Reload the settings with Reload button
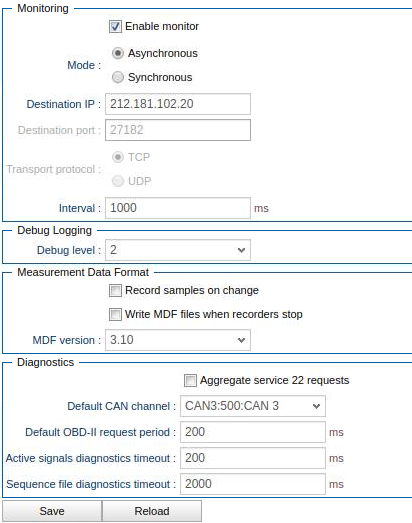The height and width of the screenshot is (523, 412). [x=152, y=511]
